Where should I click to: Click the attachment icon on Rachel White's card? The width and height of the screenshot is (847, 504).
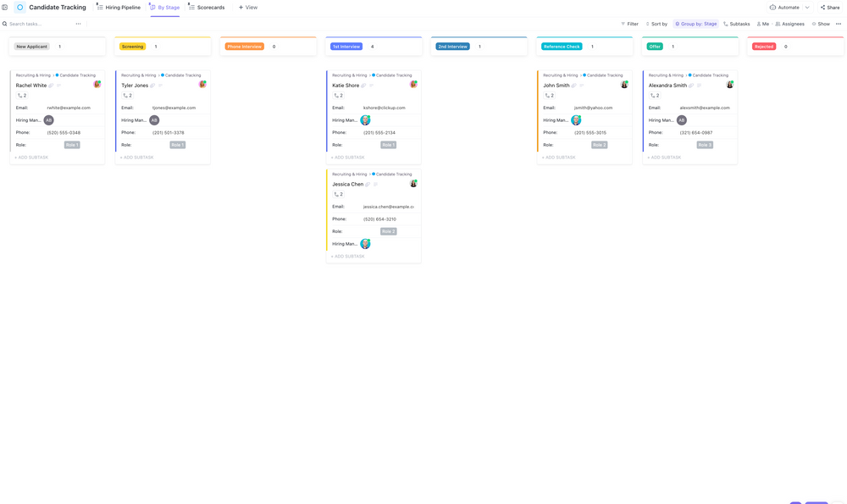click(52, 85)
